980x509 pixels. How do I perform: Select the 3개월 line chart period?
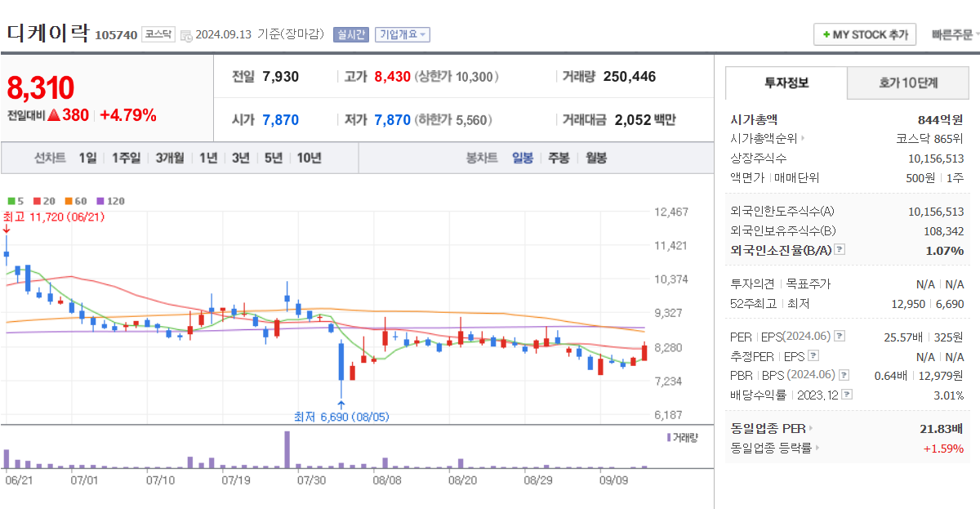(170, 158)
